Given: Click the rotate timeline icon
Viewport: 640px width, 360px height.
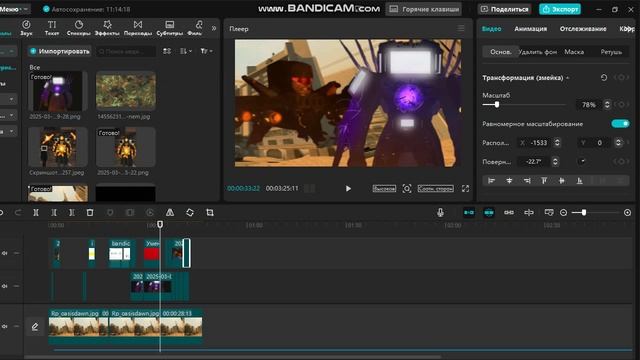Looking at the screenshot, I should [x=190, y=213].
